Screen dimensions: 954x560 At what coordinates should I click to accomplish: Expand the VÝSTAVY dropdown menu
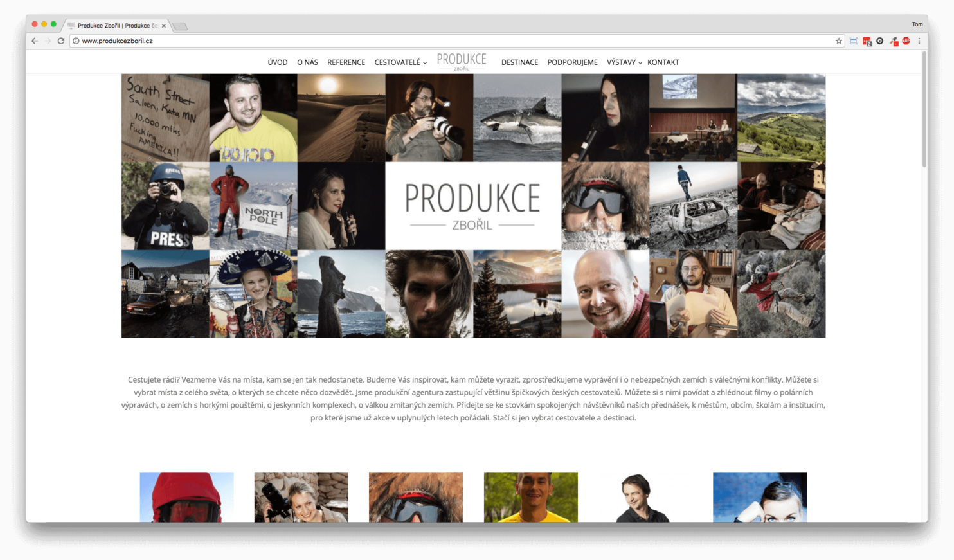point(624,62)
